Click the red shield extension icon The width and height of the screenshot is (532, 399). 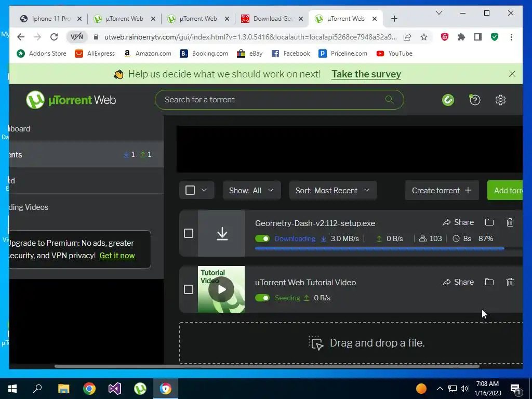click(x=445, y=37)
